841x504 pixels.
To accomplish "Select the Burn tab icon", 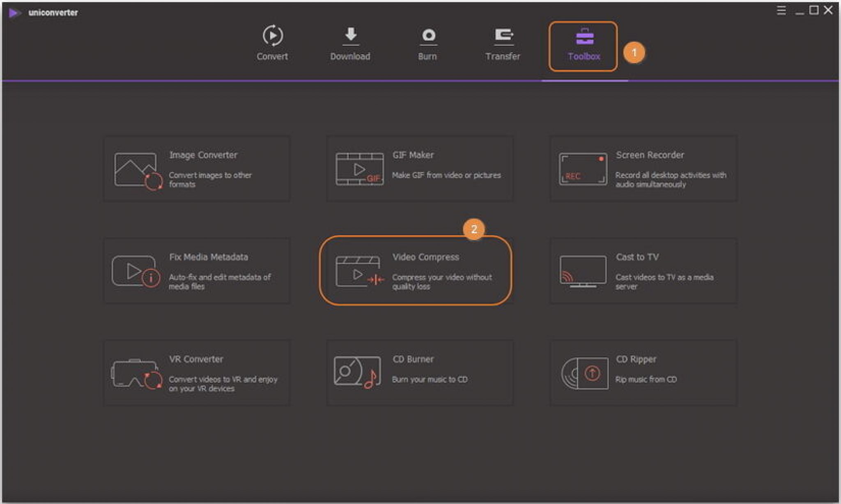I will pos(428,36).
